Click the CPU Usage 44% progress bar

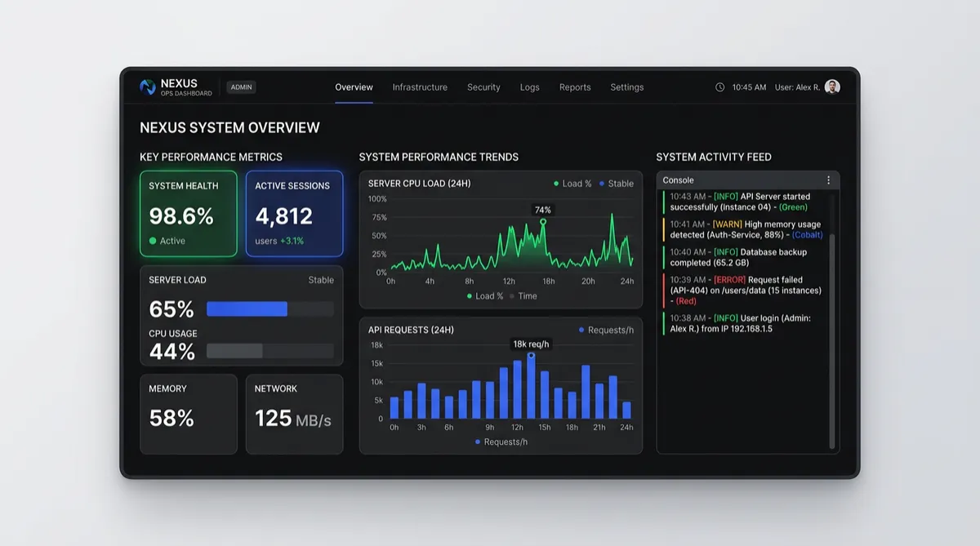pyautogui.click(x=270, y=351)
